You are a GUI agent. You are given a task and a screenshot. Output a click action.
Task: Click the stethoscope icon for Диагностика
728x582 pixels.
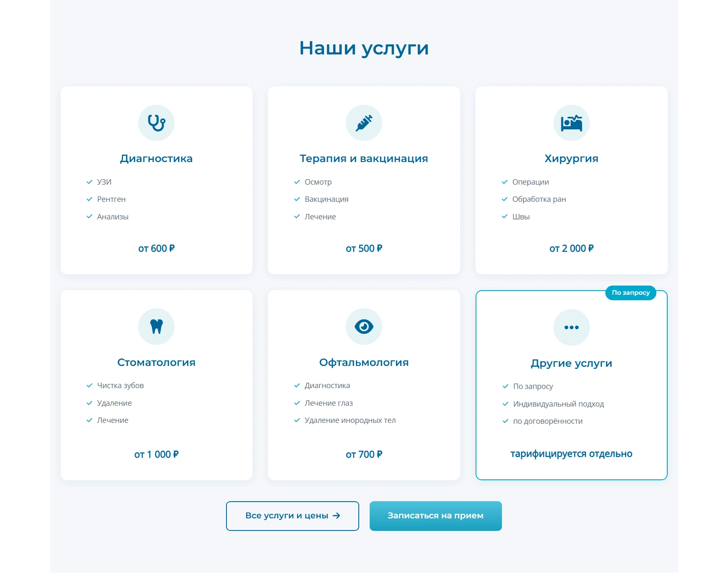(156, 123)
